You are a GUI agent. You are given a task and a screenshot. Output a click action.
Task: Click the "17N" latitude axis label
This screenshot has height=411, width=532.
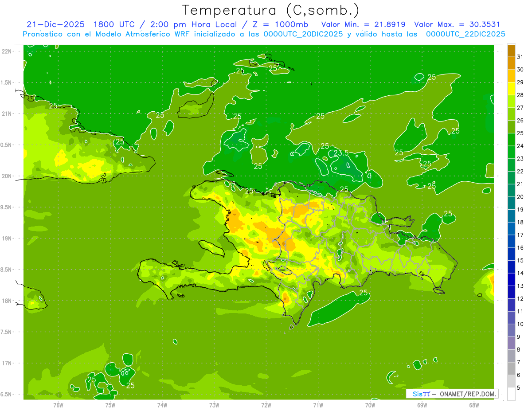tap(7, 364)
